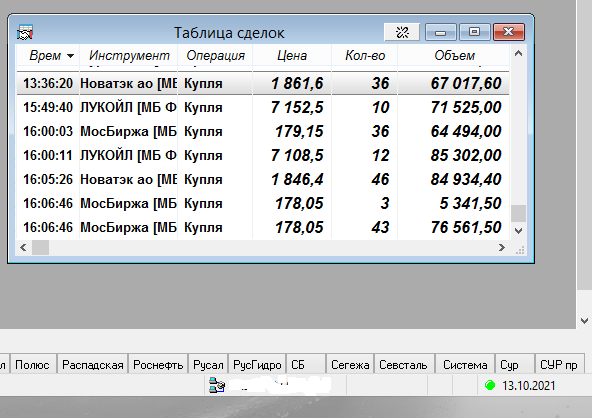
Task: Click price 179,15
Action: pyautogui.click(x=299, y=131)
